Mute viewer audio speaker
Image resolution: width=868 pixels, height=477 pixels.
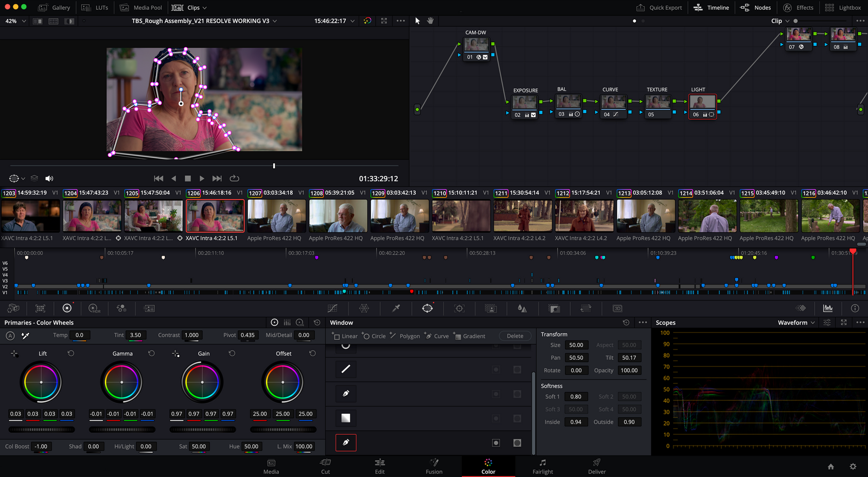point(49,179)
